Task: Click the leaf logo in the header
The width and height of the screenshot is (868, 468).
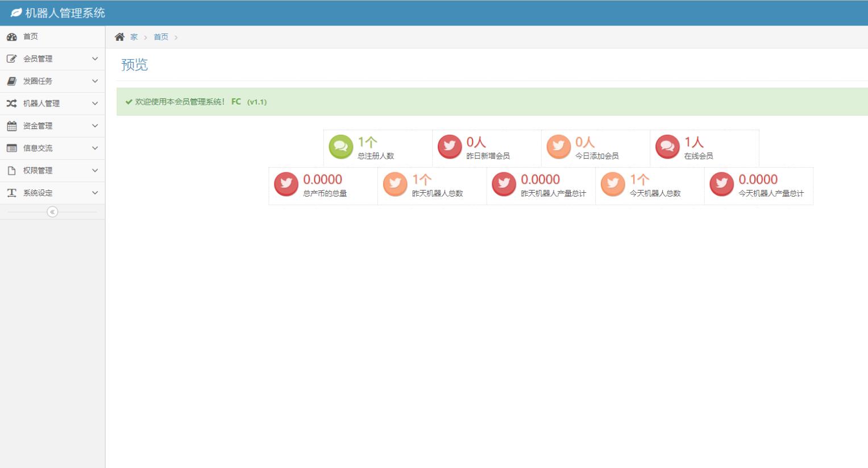Action: [16, 13]
